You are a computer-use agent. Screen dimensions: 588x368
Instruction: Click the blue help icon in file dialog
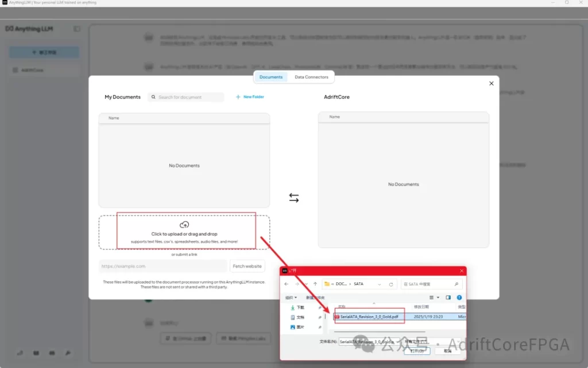pos(459,297)
